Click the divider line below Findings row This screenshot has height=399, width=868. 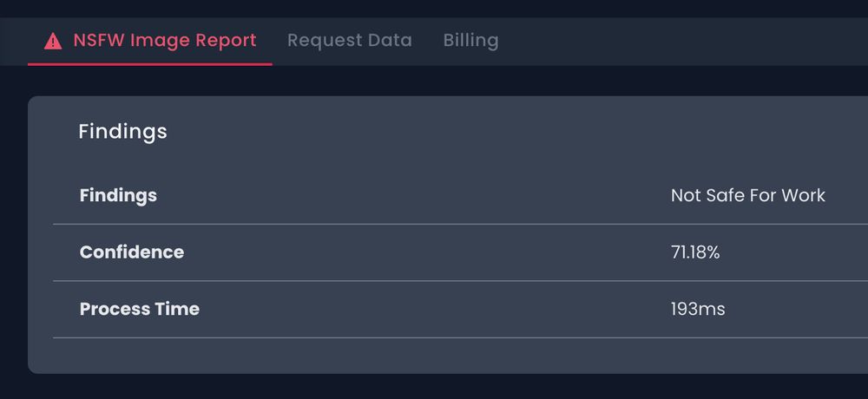click(461, 224)
